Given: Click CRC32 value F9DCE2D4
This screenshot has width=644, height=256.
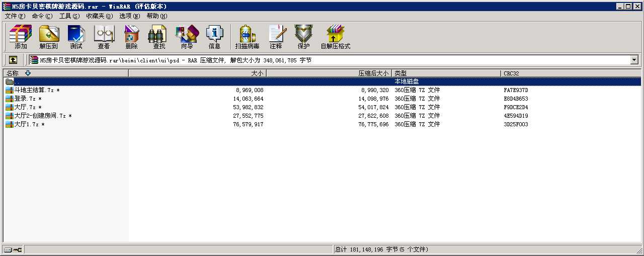Looking at the screenshot, I should (516, 107).
